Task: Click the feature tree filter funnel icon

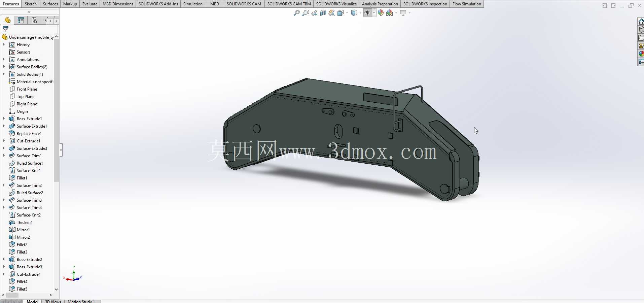Action: tap(5, 29)
